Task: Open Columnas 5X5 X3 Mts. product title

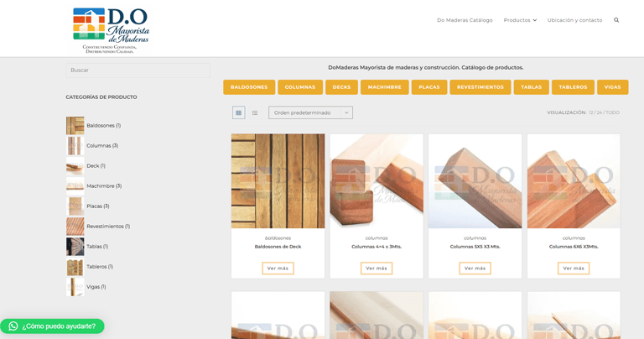Action: click(475, 247)
